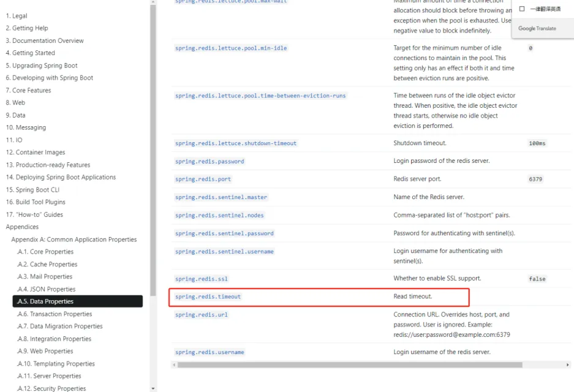Click "Name of the Redis server." text
Viewport: 574px width, 392px height.
coord(429,197)
